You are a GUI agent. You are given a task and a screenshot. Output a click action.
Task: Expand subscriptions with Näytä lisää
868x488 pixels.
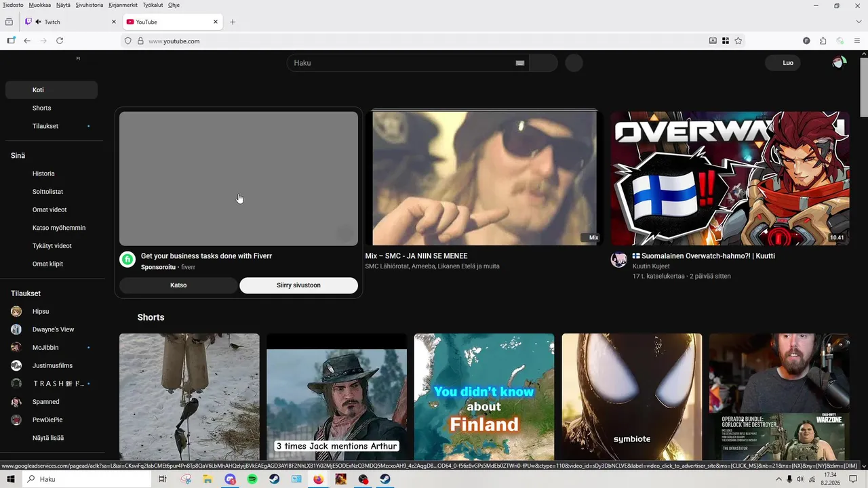52,438
